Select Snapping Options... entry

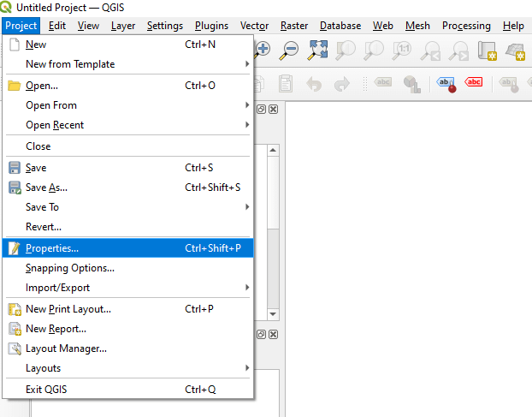pyautogui.click(x=69, y=268)
